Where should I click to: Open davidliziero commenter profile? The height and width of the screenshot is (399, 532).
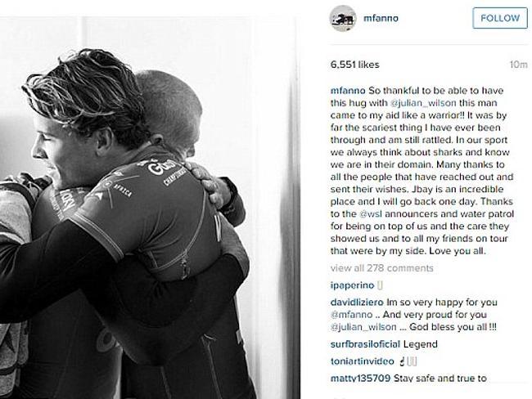click(357, 302)
